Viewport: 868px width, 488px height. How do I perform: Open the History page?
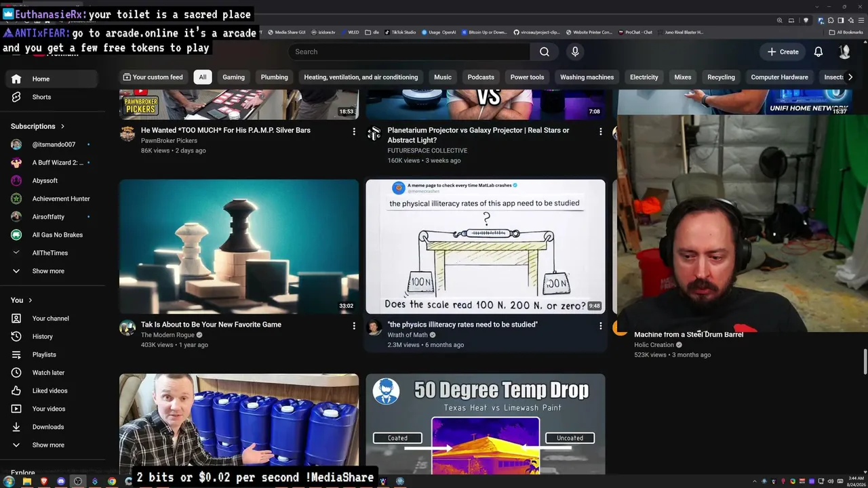click(53, 336)
